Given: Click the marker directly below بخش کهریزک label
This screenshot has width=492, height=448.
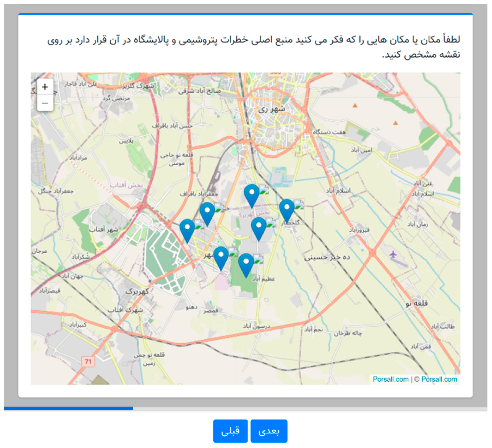Looking at the screenshot, I should pyautogui.click(x=259, y=228).
